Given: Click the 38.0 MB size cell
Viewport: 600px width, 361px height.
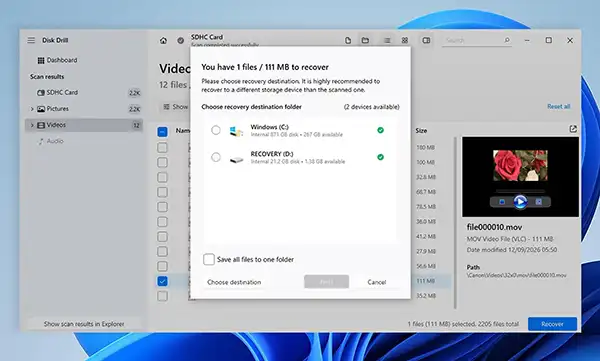Looking at the screenshot, I should [426, 222].
